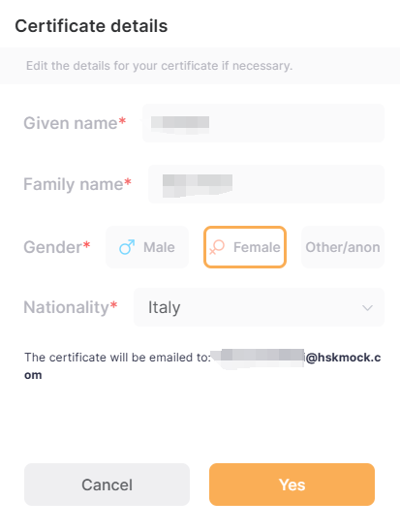Click the Italy text in nationality selector
The height and width of the screenshot is (532, 400).
[x=164, y=308]
